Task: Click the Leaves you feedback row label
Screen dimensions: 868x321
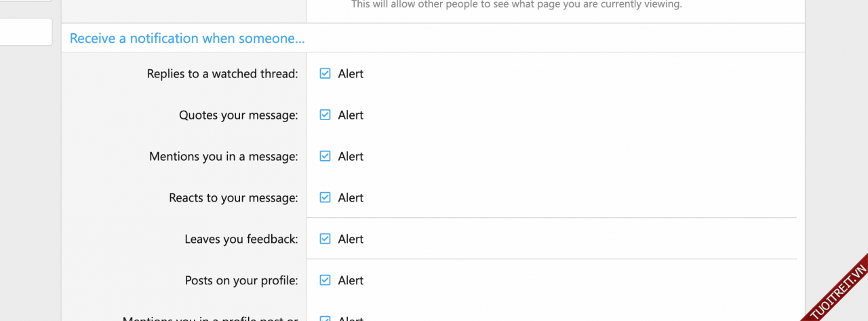Action: 241,240
